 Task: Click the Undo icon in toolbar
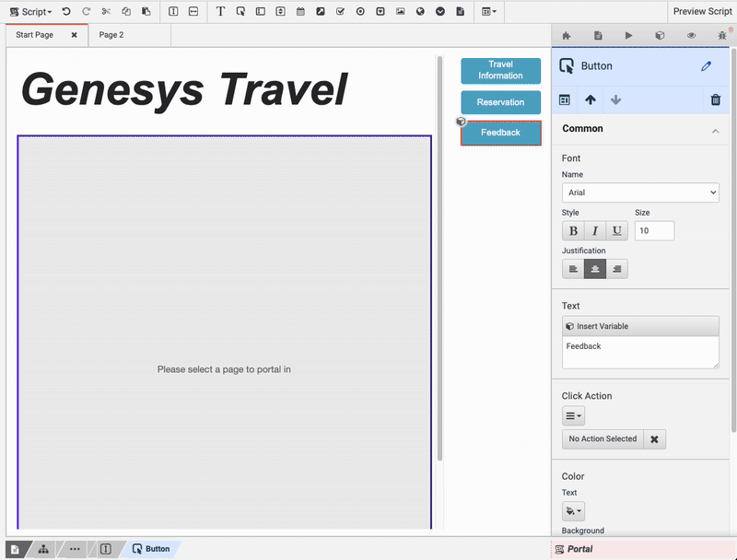coord(66,11)
